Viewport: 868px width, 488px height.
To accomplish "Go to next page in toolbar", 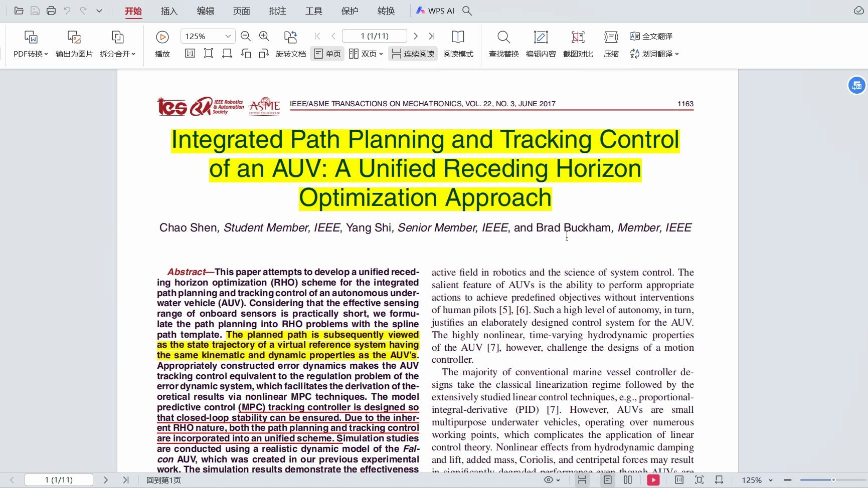I will [x=416, y=36].
